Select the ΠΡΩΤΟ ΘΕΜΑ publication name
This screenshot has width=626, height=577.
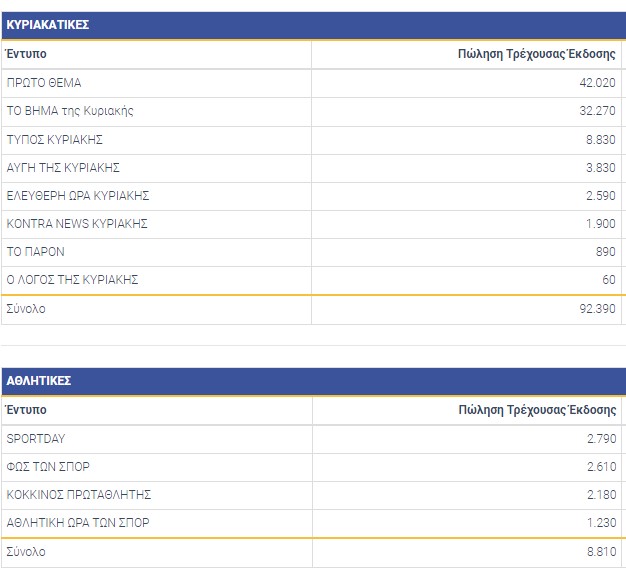[44, 83]
